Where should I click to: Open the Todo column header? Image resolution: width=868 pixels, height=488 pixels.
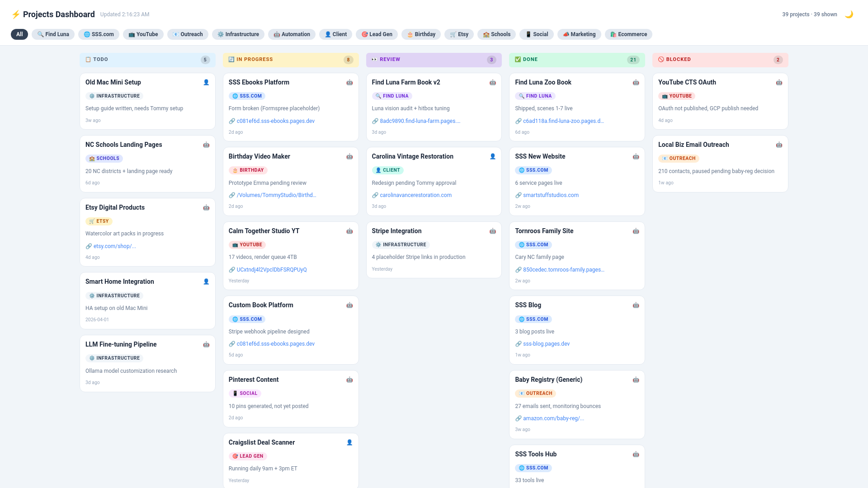(x=147, y=60)
